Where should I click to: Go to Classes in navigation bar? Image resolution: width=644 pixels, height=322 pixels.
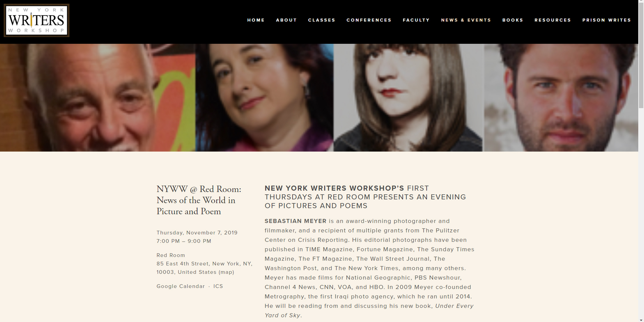(x=321, y=20)
